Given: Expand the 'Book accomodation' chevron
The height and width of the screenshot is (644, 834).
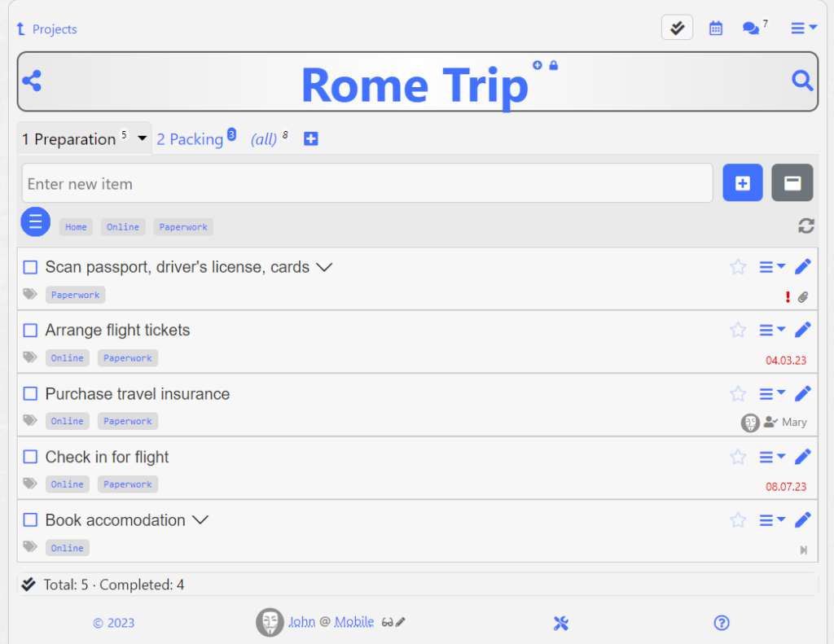Looking at the screenshot, I should pyautogui.click(x=200, y=520).
